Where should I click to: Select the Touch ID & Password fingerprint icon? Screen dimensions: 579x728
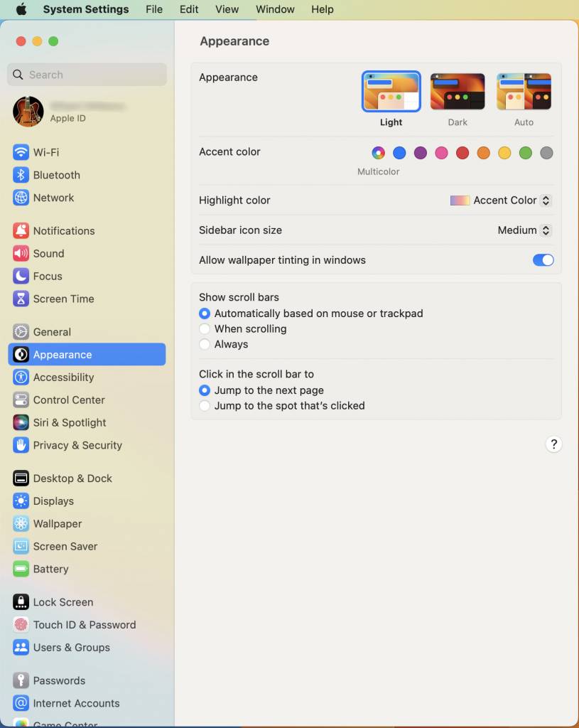(x=21, y=624)
